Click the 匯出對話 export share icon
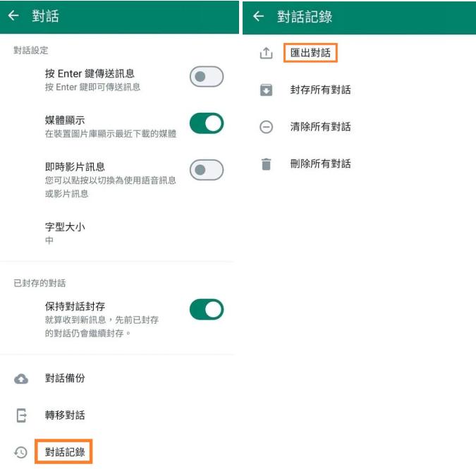The image size is (476, 469). coord(266,53)
